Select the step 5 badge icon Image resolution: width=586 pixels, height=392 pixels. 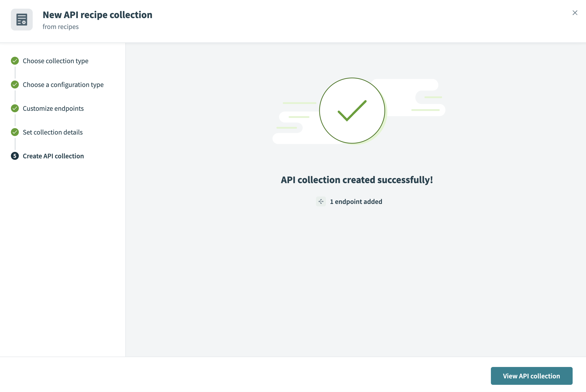click(15, 156)
